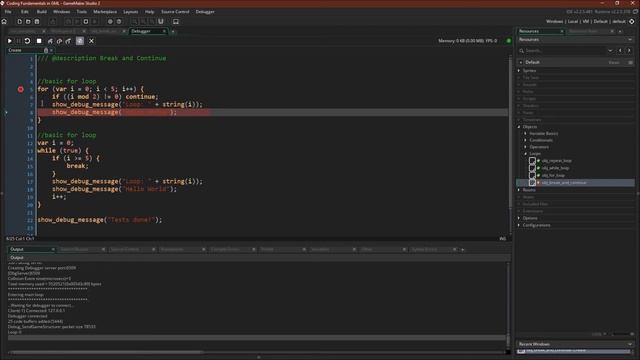The image size is (640, 360).
Task: Click the Save Project toolbar icon
Action: pos(37,21)
